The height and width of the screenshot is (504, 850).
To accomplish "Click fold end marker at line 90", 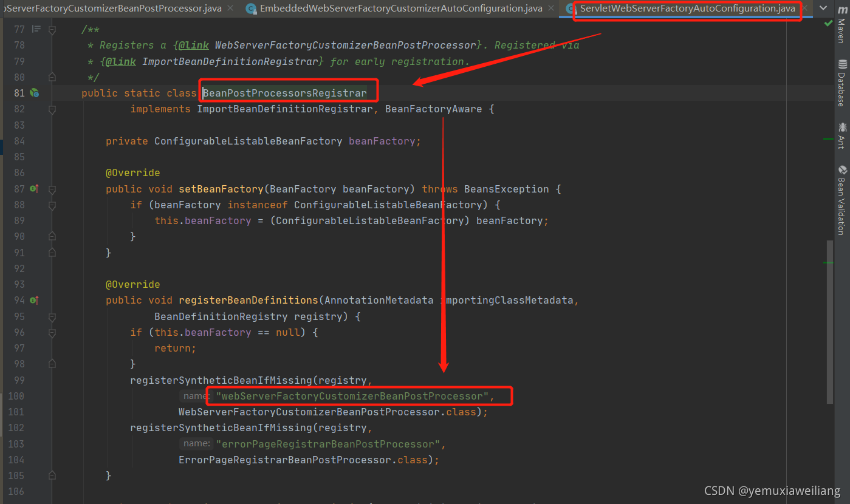I will pyautogui.click(x=52, y=236).
